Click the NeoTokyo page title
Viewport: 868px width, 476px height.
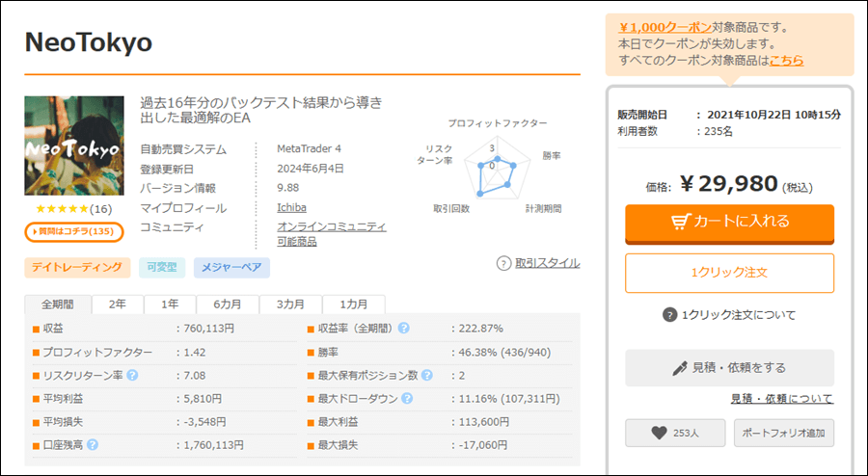pyautogui.click(x=89, y=42)
